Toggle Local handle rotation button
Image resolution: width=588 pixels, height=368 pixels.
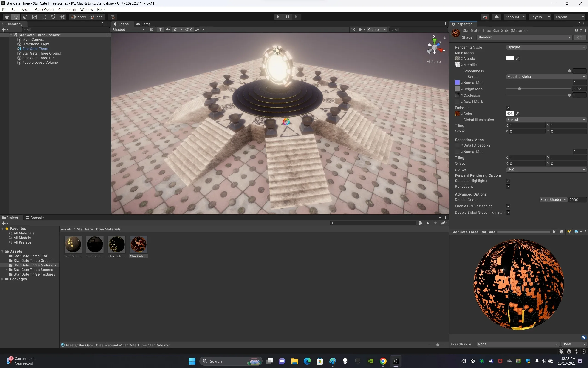point(97,17)
